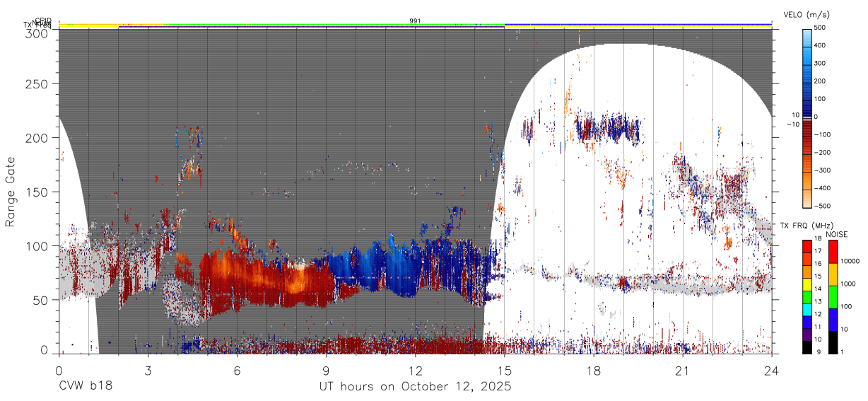Click the Range Gate axis title
Image resolution: width=868 pixels, height=401 pixels.
11,192
